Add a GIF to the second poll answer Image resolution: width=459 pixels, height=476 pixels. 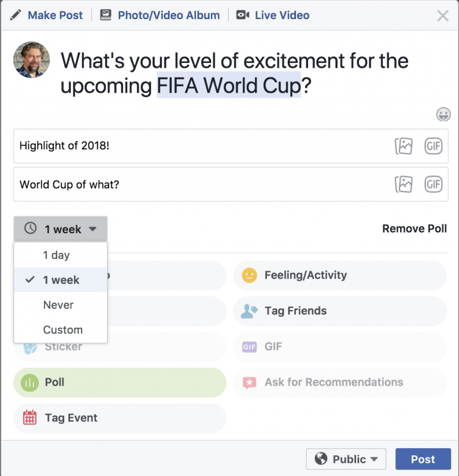pyautogui.click(x=433, y=184)
